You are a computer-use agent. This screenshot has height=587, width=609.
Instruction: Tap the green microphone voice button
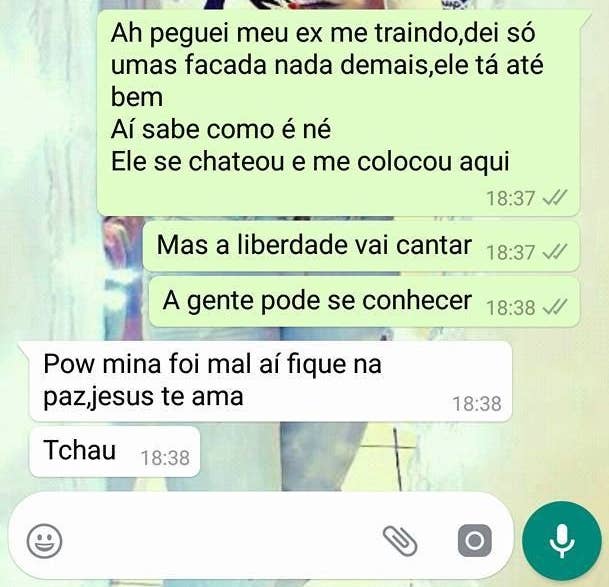562,541
